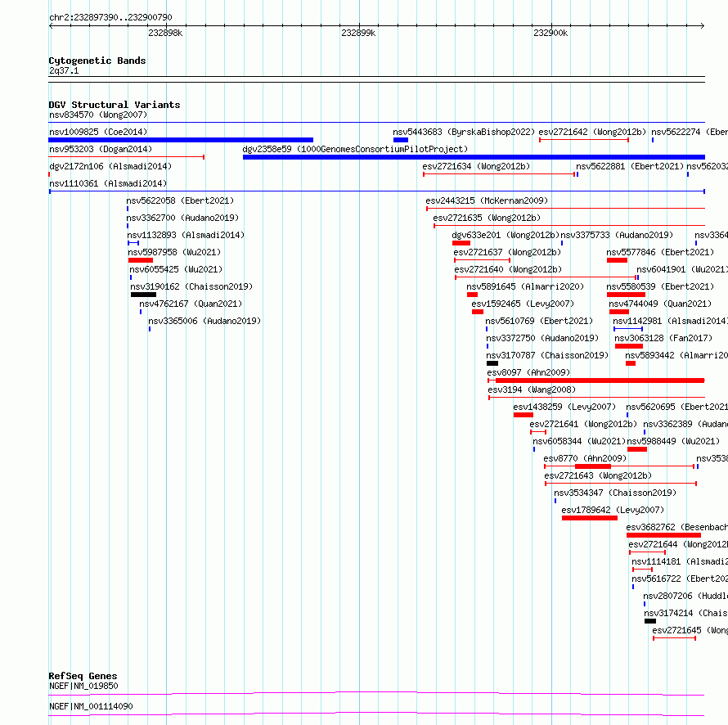Select dgv2172n106 (Alsmadi2014) label
The width and height of the screenshot is (728, 725).
[110, 166]
